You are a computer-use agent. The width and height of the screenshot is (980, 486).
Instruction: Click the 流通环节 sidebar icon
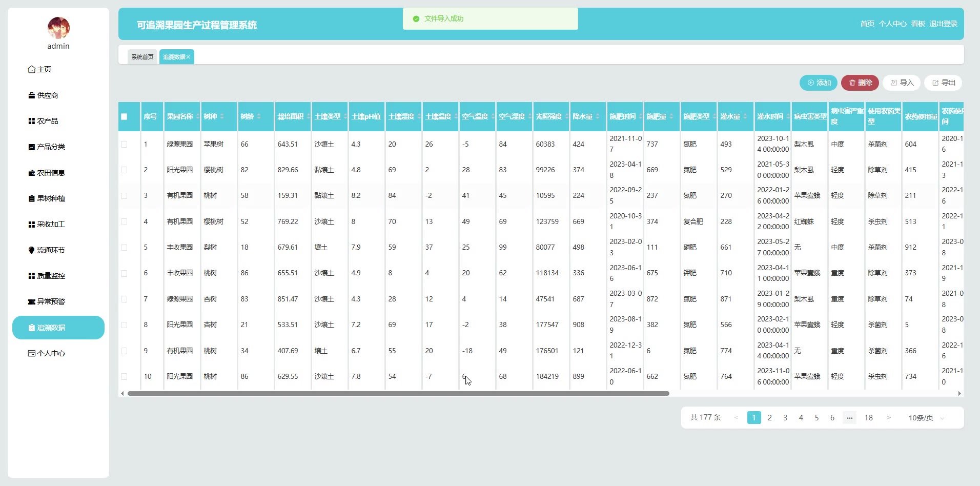(x=32, y=250)
